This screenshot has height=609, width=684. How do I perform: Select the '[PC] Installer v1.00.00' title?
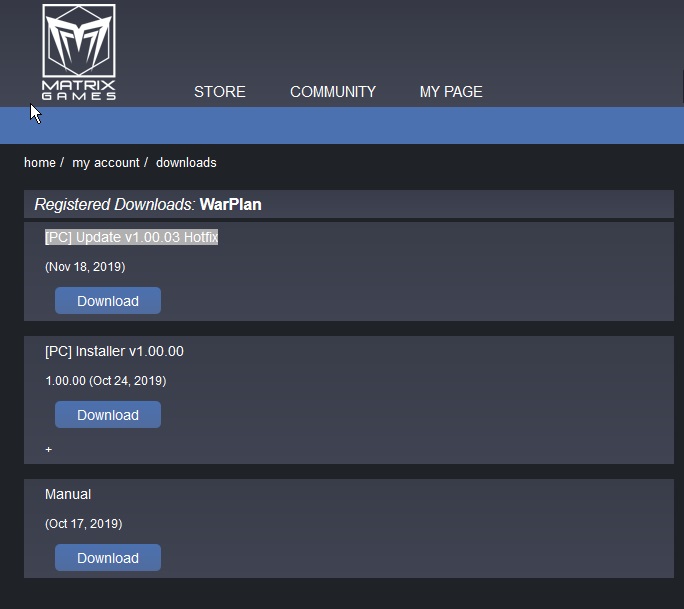click(x=114, y=351)
